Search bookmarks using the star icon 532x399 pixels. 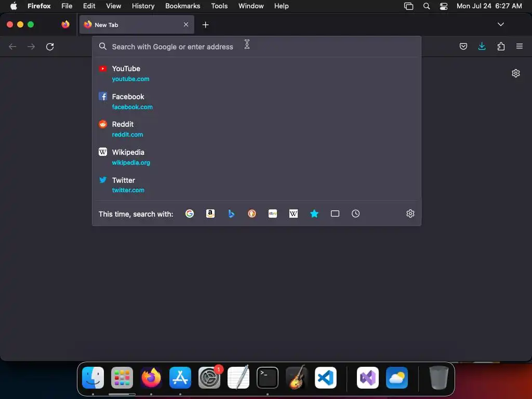point(314,214)
